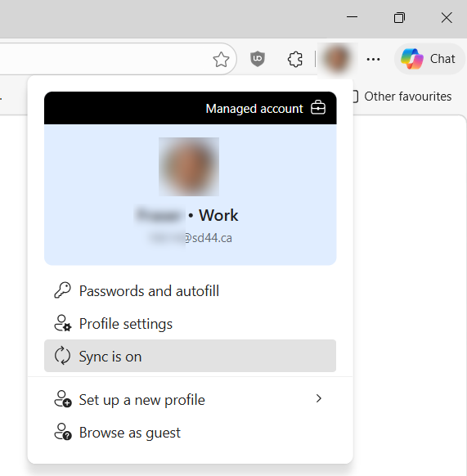Open Profile settings
Image resolution: width=467 pixels, height=476 pixels.
[190, 323]
